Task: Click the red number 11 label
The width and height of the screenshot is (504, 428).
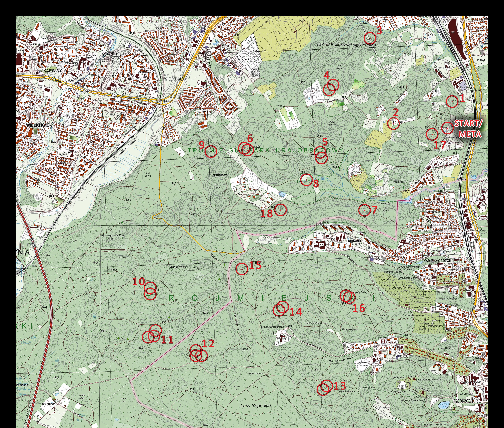Action: point(167,340)
